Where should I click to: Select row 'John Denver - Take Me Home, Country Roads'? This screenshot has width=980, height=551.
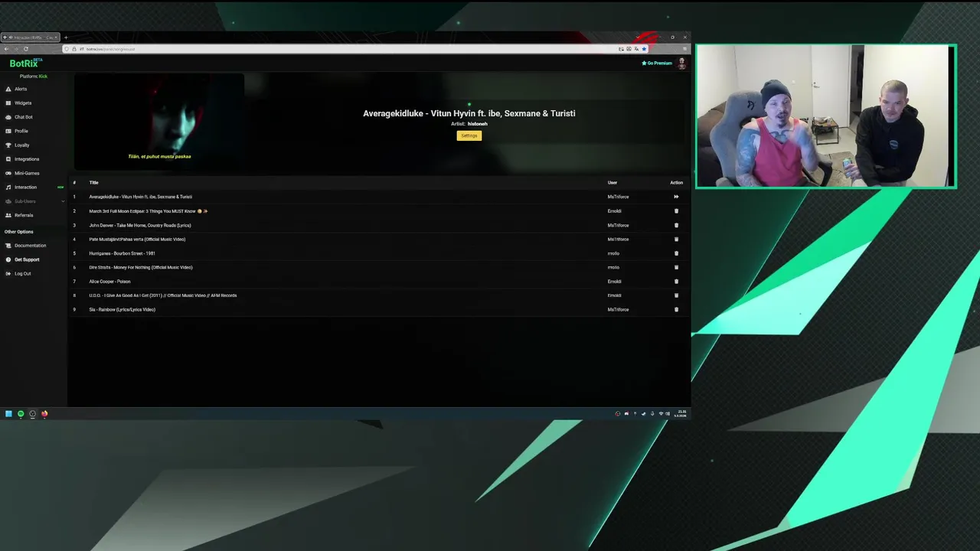[x=379, y=225]
